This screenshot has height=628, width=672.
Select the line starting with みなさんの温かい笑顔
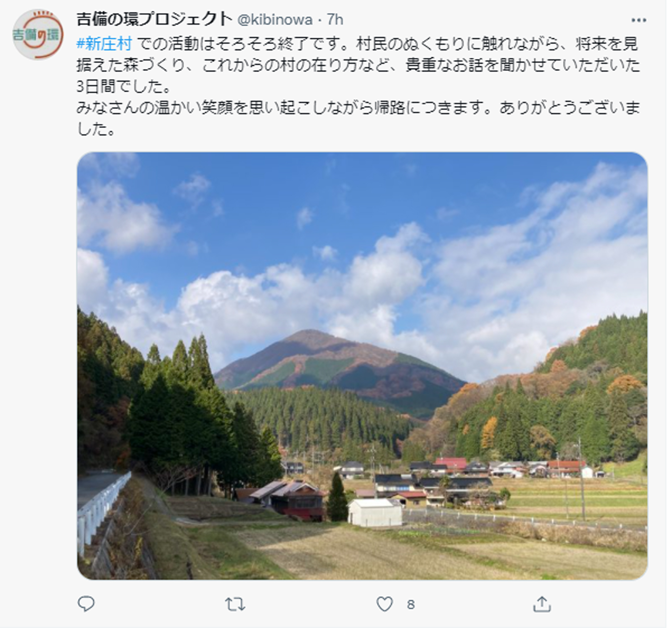click(358, 108)
